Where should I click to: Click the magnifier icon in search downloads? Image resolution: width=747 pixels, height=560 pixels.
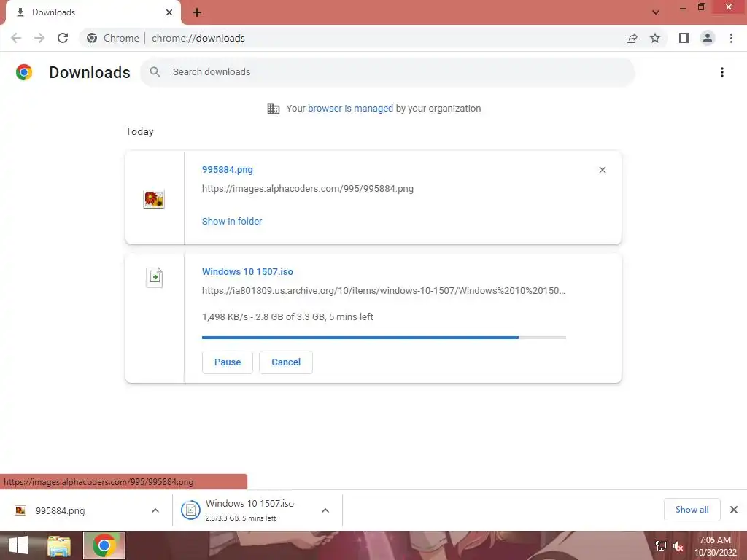(155, 72)
